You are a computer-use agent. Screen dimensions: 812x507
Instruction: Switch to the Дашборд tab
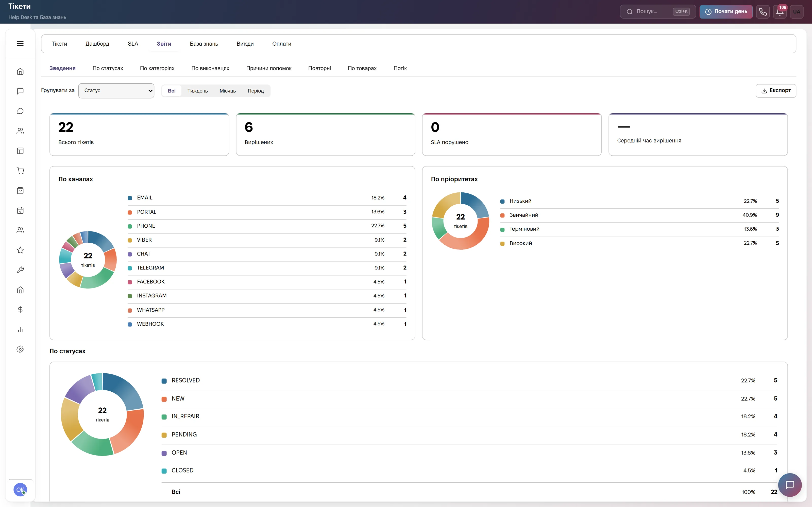[97, 44]
